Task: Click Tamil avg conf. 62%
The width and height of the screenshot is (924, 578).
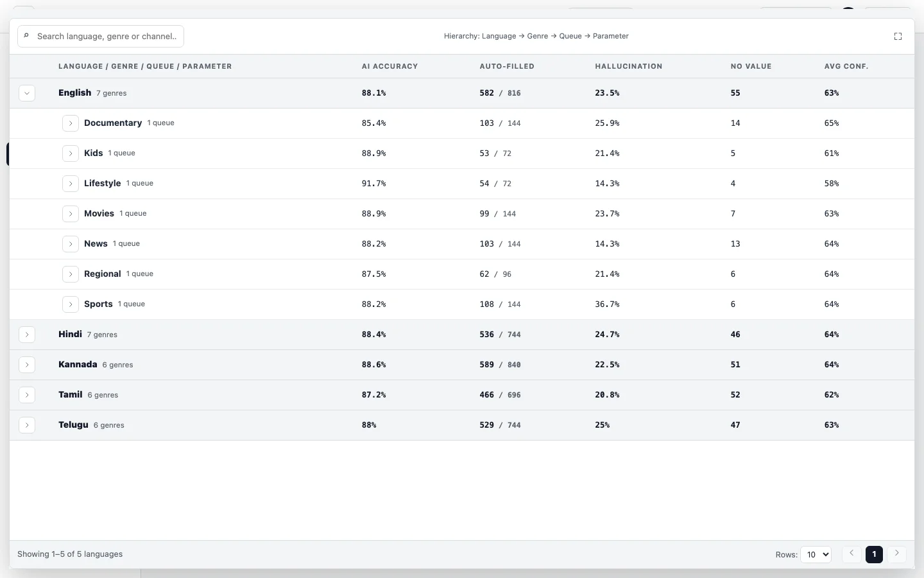Action: (x=832, y=395)
